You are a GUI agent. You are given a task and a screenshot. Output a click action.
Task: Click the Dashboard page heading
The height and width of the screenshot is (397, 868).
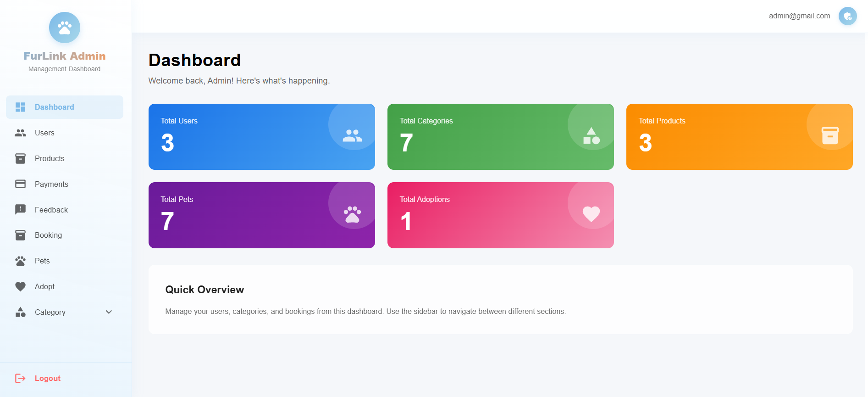[195, 60]
